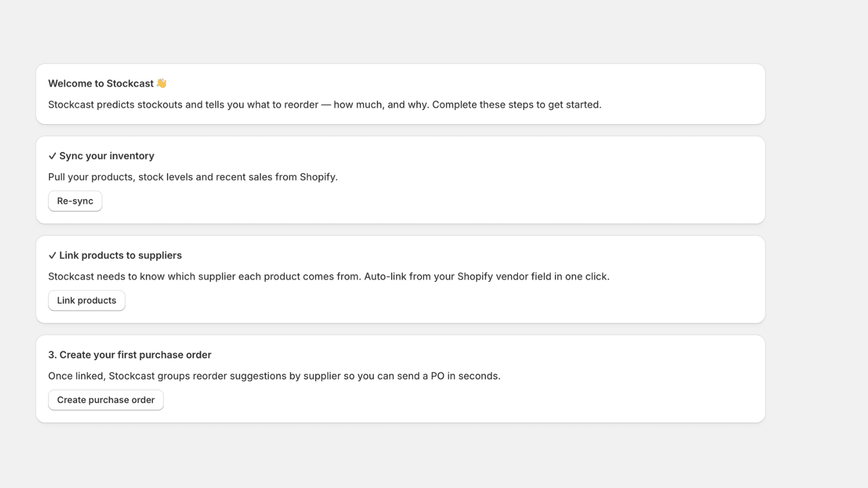Select the Sync your inventory step title
This screenshot has height=488, width=868.
(107, 156)
